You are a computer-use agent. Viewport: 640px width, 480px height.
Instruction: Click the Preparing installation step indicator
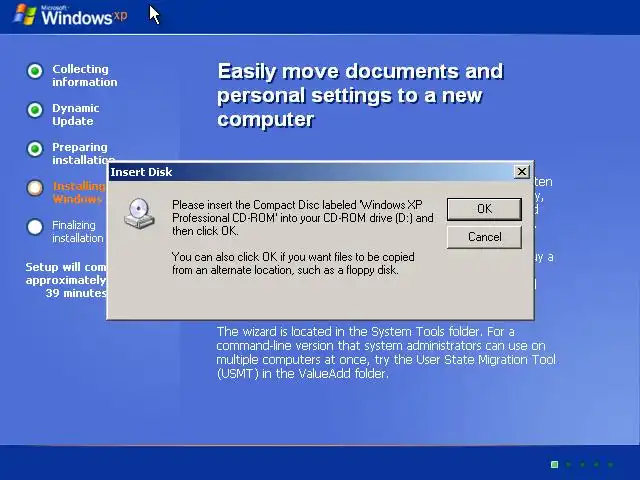(x=35, y=149)
